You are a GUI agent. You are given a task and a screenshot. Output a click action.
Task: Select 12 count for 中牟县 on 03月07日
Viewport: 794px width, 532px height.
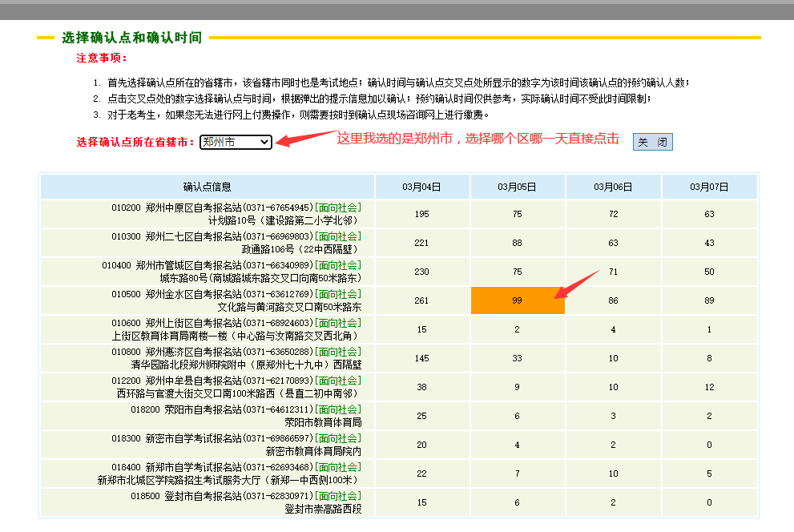coord(709,387)
